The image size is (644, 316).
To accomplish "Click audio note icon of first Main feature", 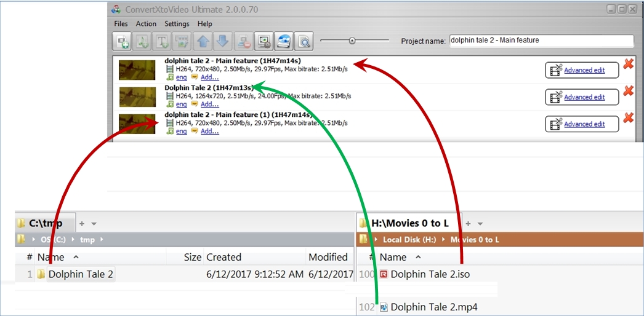I will 170,77.
